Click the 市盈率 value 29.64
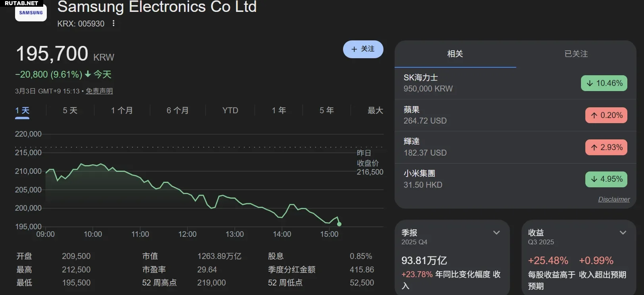This screenshot has height=295, width=644. click(207, 270)
